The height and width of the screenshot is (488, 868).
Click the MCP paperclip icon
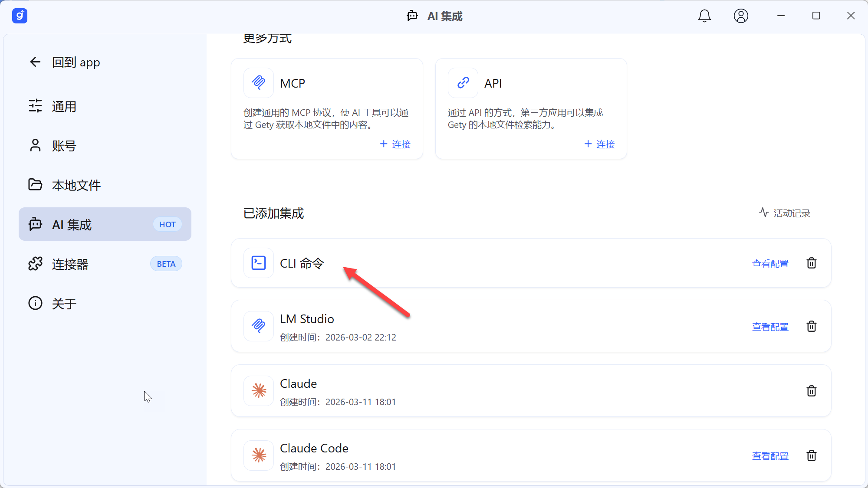(x=259, y=82)
